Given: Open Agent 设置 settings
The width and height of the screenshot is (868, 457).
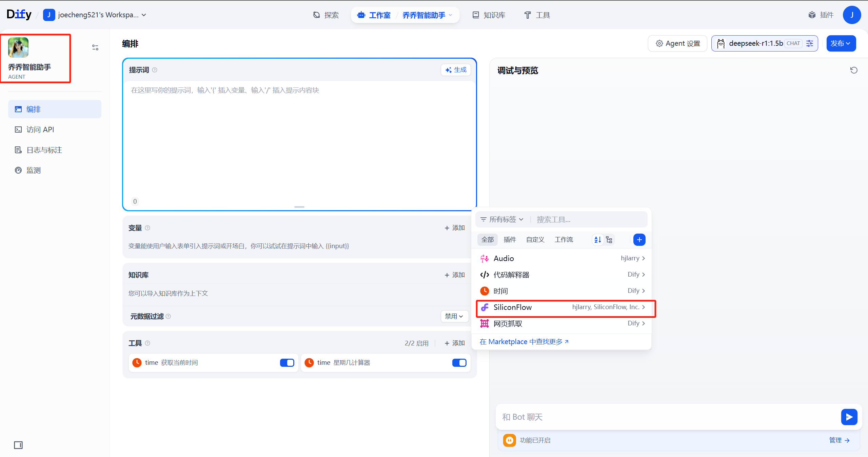Looking at the screenshot, I should click(678, 43).
